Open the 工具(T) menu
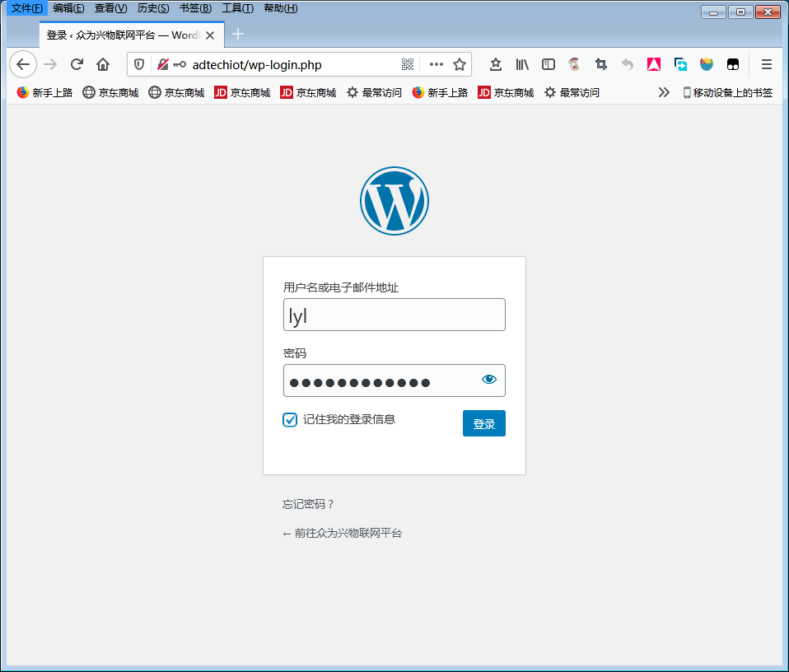This screenshot has height=672, width=789. [x=238, y=8]
